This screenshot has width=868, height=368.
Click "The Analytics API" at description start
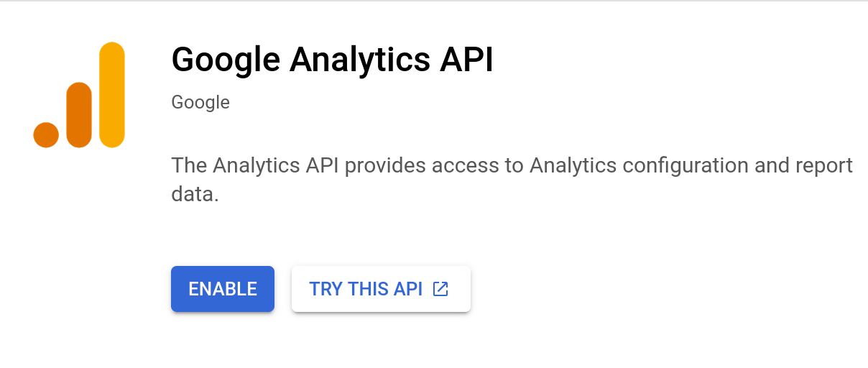coord(256,165)
